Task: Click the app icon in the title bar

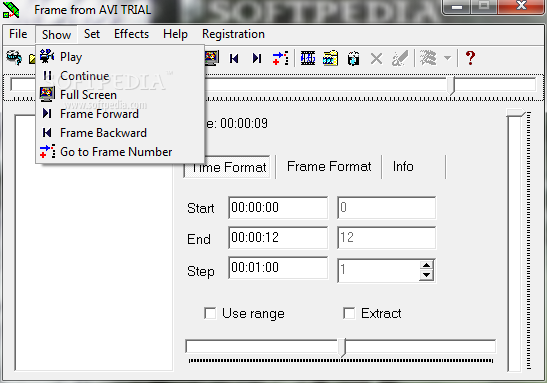Action: point(10,10)
